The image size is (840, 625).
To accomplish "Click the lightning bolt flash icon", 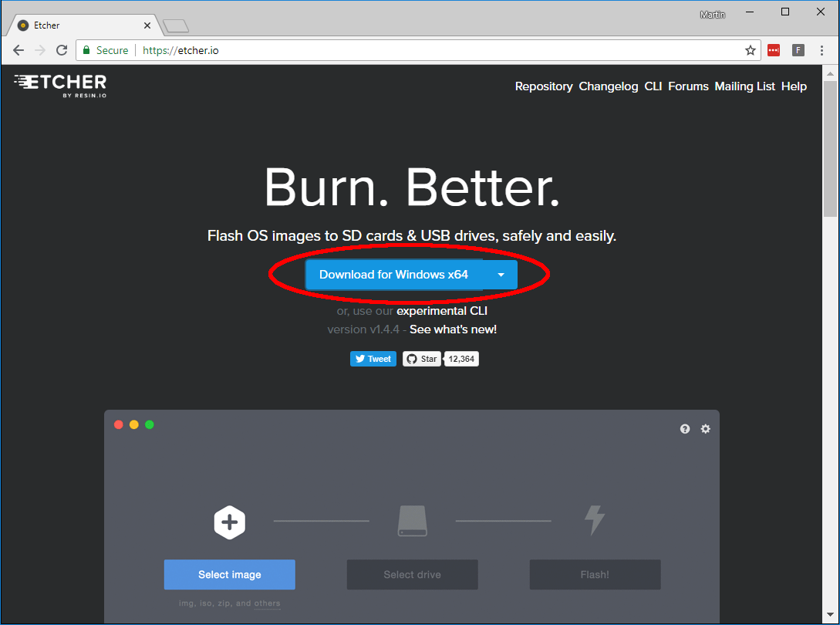I will click(x=594, y=521).
